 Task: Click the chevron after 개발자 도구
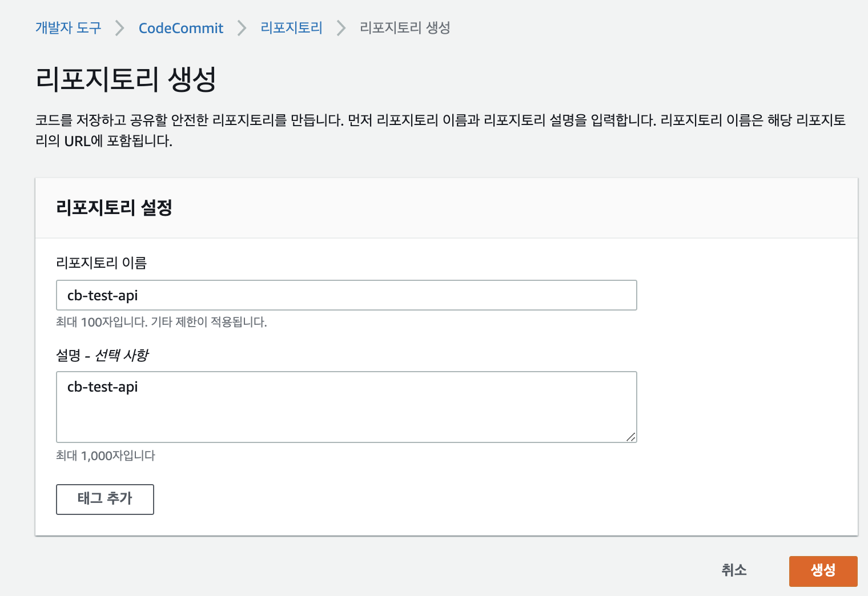click(x=119, y=28)
